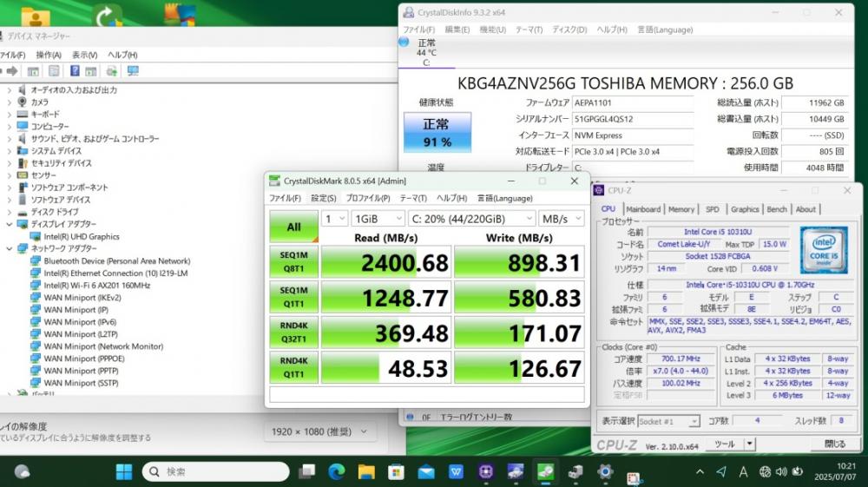Open Device Manager ヘルプ(H) menu
The image size is (868, 487).
122,55
